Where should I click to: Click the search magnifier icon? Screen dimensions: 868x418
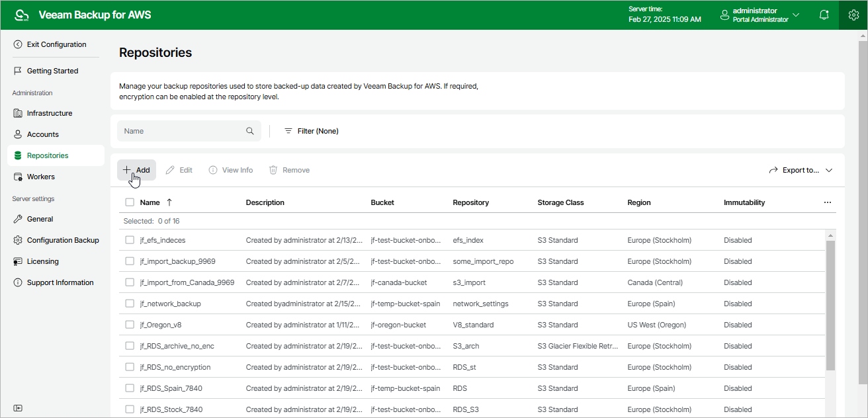(250, 131)
